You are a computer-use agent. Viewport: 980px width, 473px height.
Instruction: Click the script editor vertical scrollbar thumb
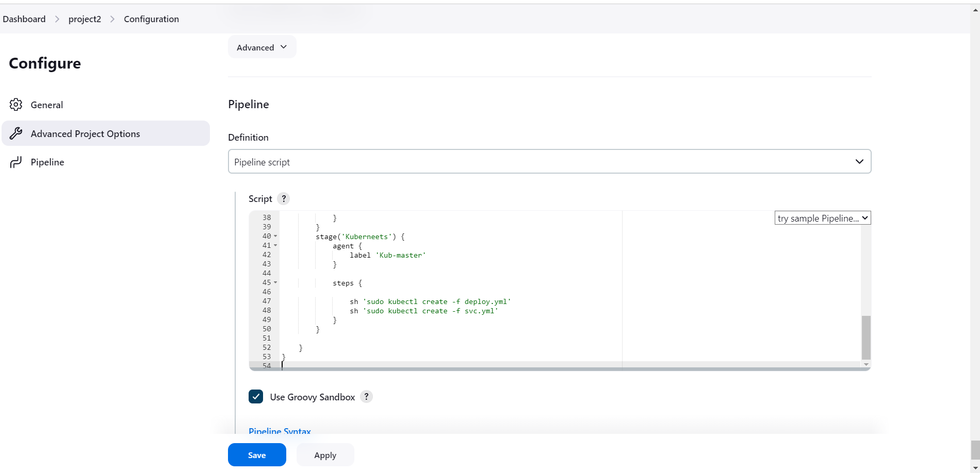(x=866, y=337)
